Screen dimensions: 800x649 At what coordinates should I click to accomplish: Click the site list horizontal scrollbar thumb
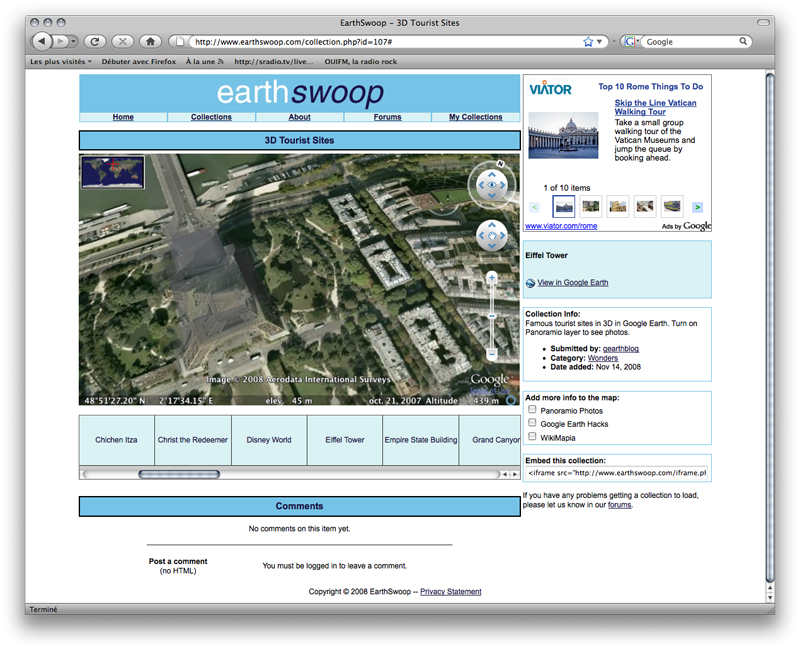tap(179, 474)
